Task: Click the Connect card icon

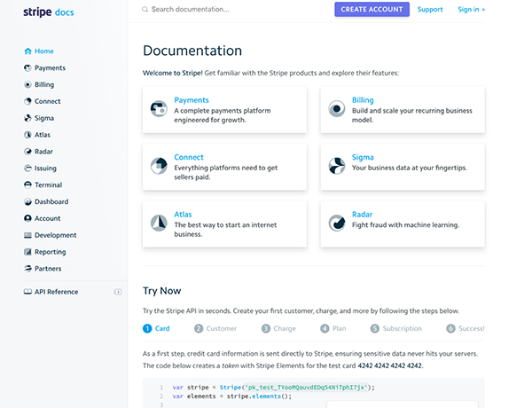Action: 159,166
